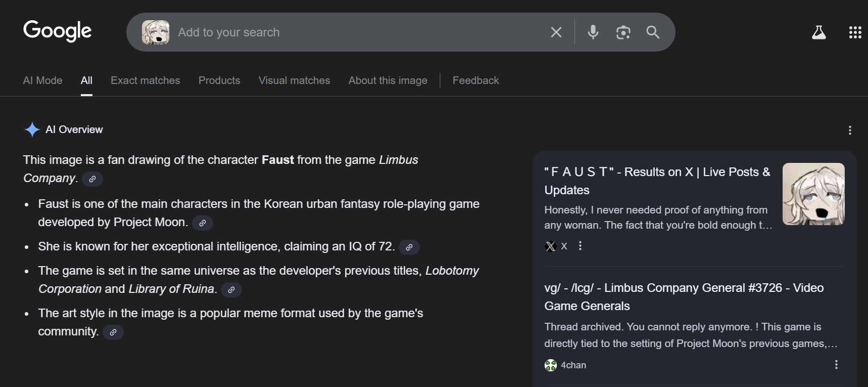Image resolution: width=868 pixels, height=387 pixels.
Task: Click the AI Overview sparkle icon
Action: 32,130
